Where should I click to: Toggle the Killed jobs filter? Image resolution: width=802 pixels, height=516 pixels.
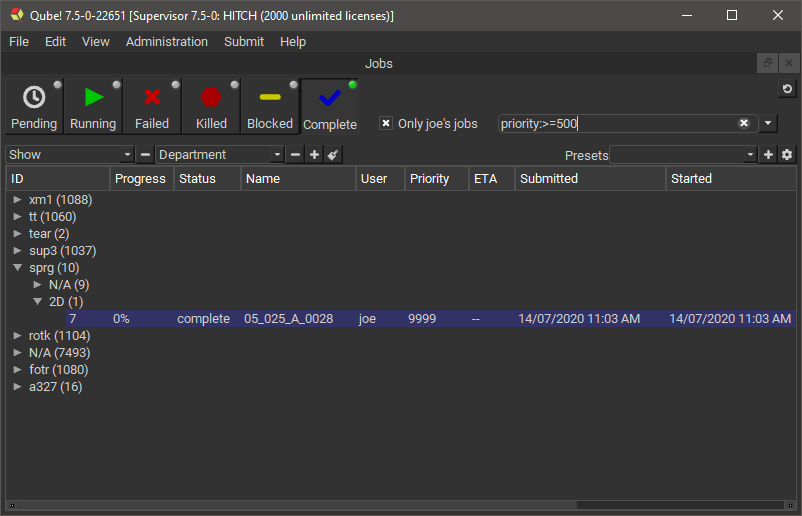tap(211, 106)
